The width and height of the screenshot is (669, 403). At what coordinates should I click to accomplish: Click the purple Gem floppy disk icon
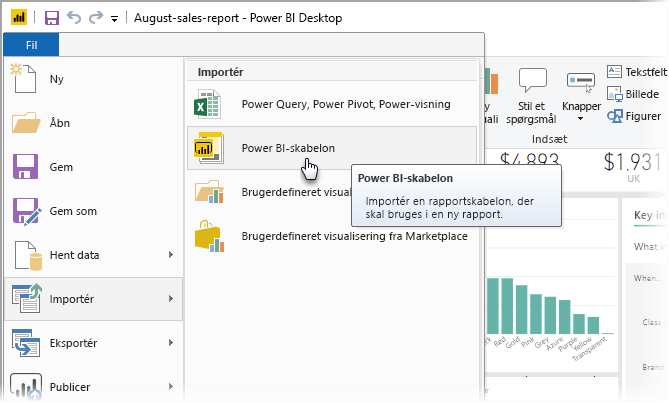point(25,166)
